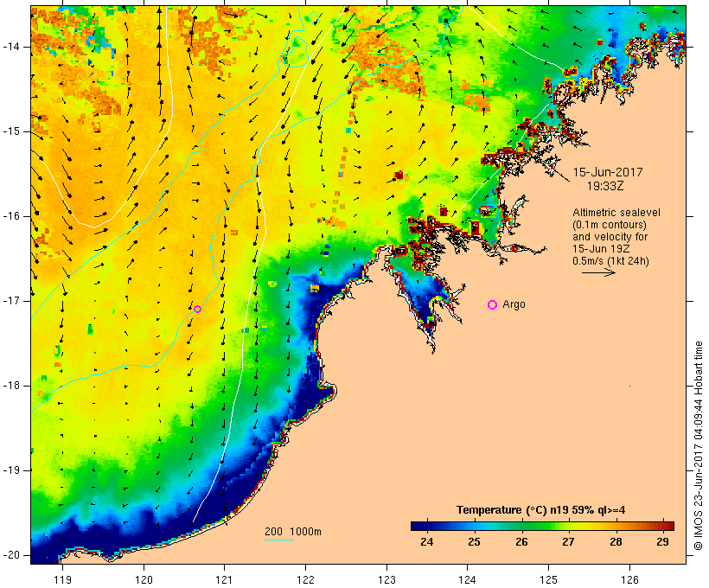Click the IMOS copyright timestamp text
The image size is (709, 588).
(x=699, y=445)
